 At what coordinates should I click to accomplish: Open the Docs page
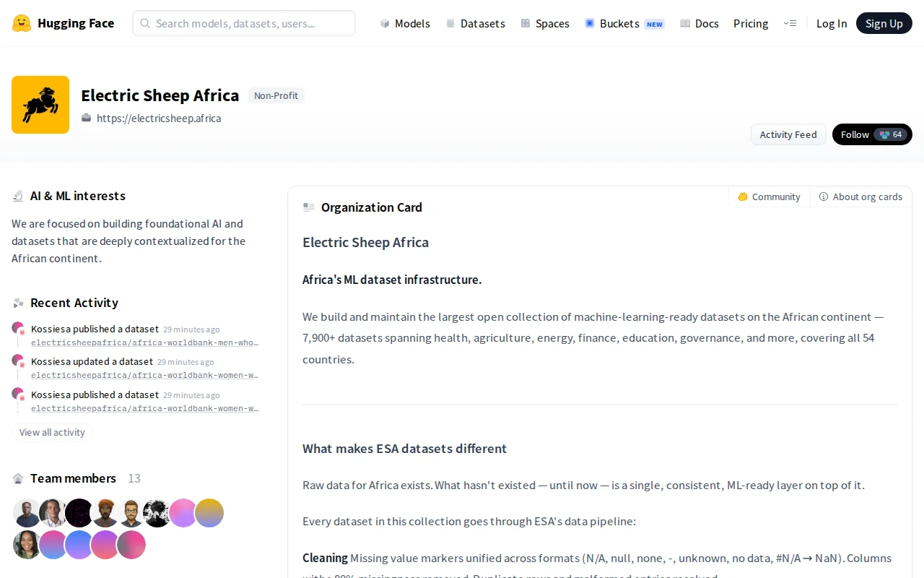[699, 23]
